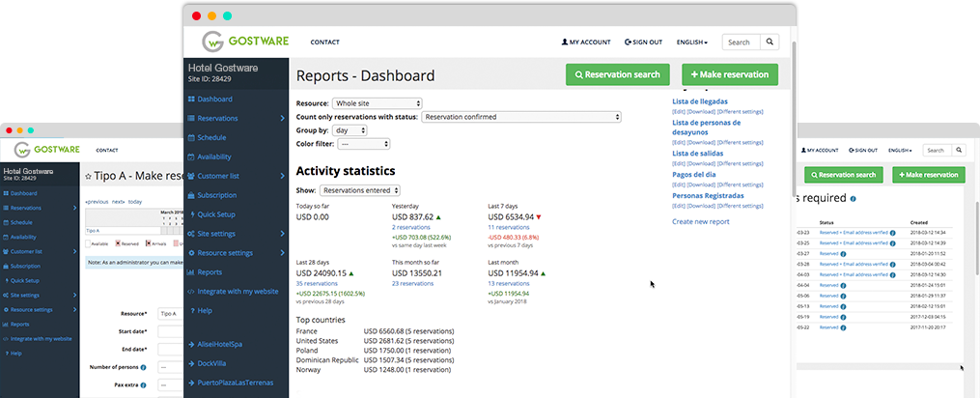
Task: Click the Help question-mark icon in front sidebar
Action: [191, 311]
